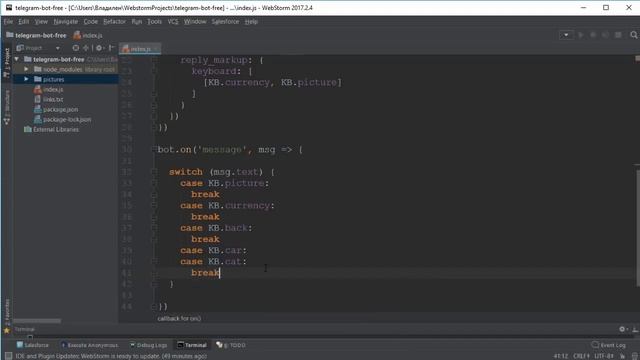Place cursor in 'case KB.back:' line
The width and height of the screenshot is (640, 360).
click(216, 228)
